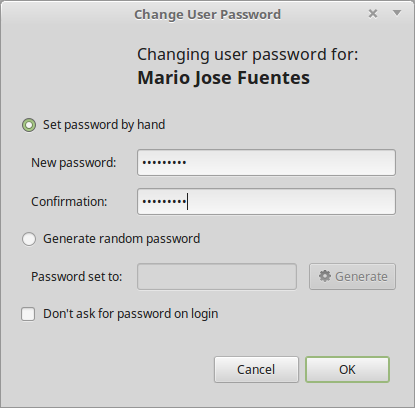Viewport: 415px width, 408px height.
Task: Click the Changing user password for heading
Action: (x=248, y=55)
